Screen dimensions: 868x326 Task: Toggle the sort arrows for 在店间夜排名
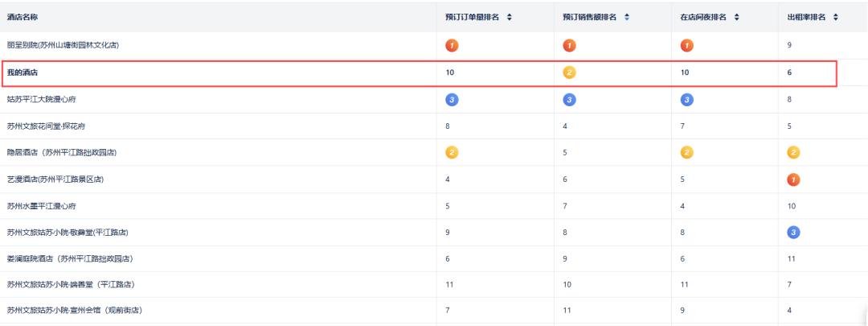(737, 17)
